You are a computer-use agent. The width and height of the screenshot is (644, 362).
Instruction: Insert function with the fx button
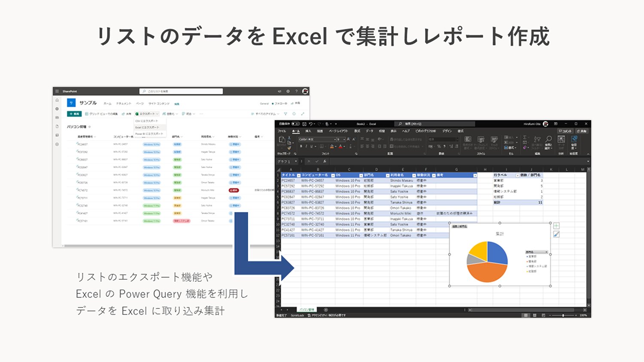click(x=325, y=161)
